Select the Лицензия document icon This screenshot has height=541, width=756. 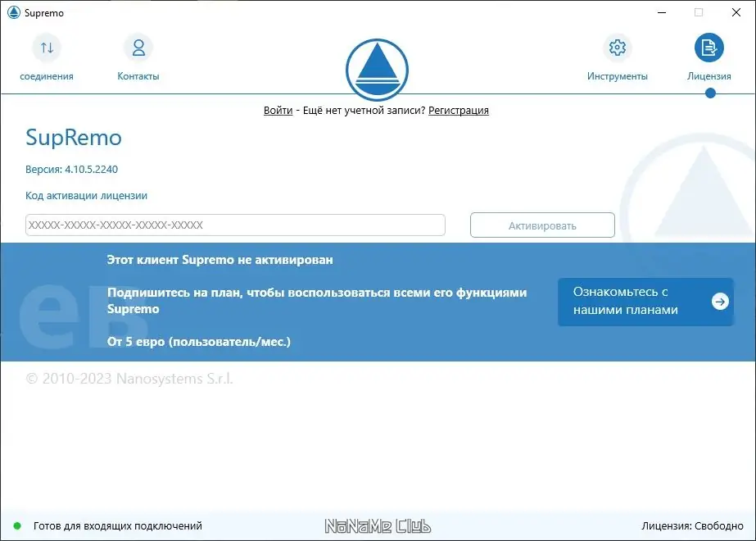coord(708,48)
